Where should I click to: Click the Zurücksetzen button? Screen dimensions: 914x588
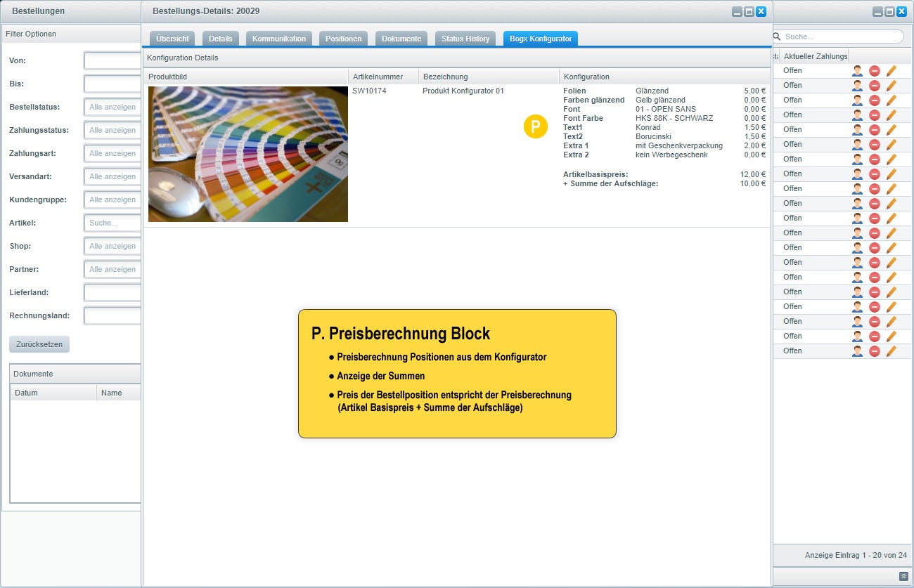tap(39, 344)
